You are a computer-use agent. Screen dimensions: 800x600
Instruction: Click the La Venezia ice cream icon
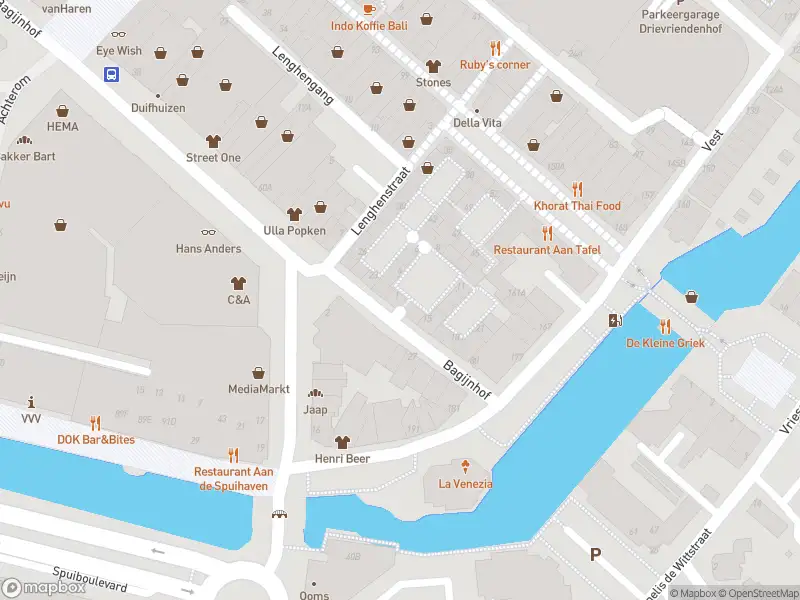465,466
